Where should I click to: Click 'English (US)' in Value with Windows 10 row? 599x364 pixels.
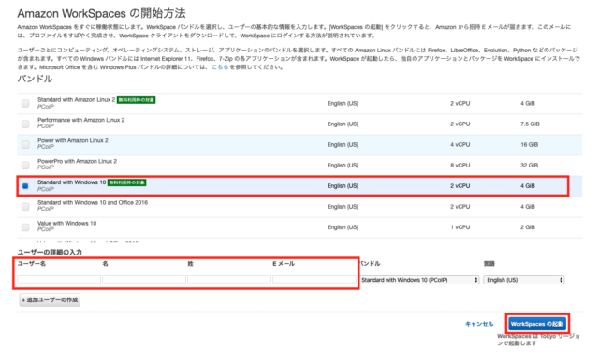[x=343, y=227]
